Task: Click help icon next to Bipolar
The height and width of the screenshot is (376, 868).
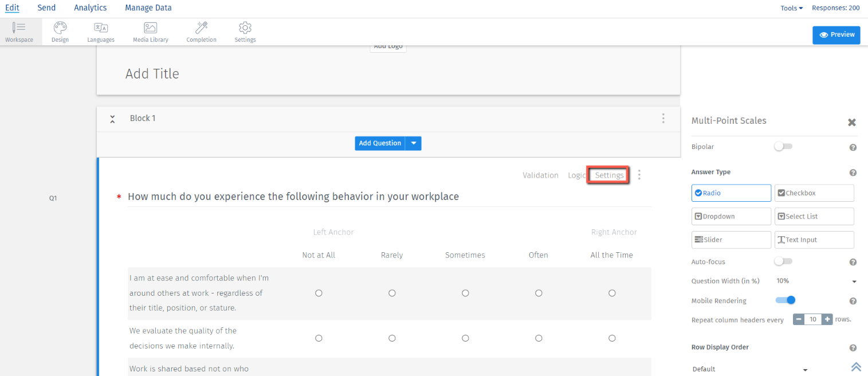Action: pos(853,147)
